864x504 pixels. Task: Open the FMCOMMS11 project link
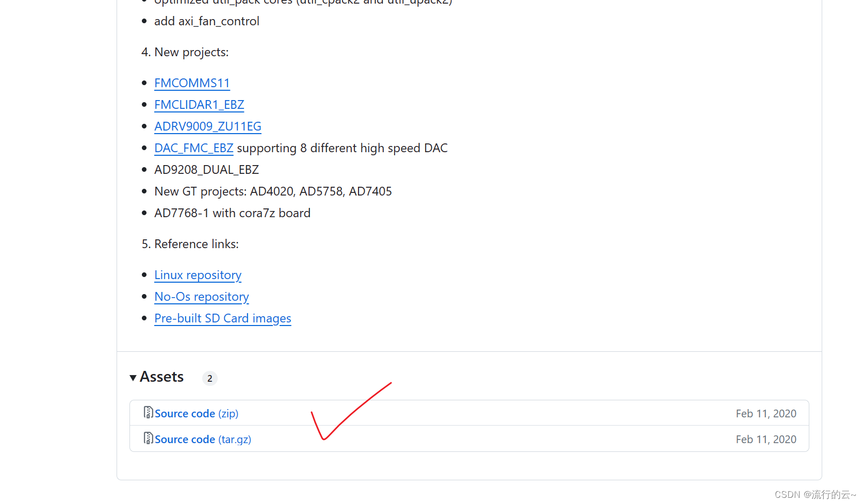192,83
